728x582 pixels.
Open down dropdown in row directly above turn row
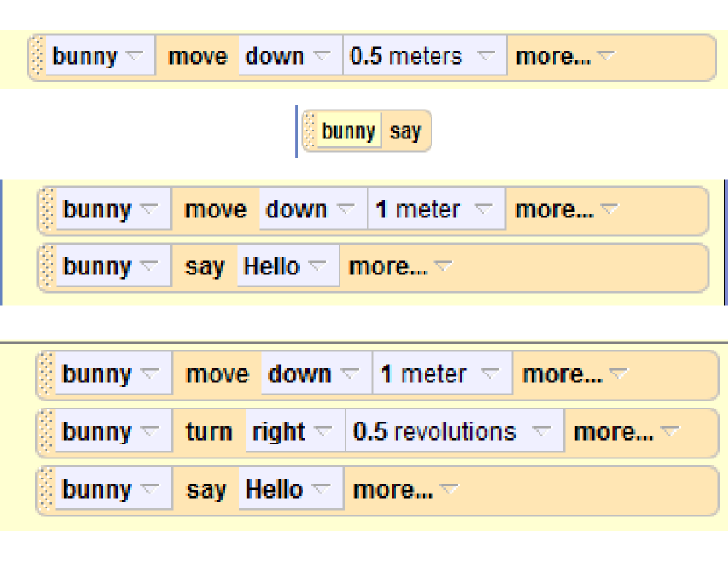(316, 375)
